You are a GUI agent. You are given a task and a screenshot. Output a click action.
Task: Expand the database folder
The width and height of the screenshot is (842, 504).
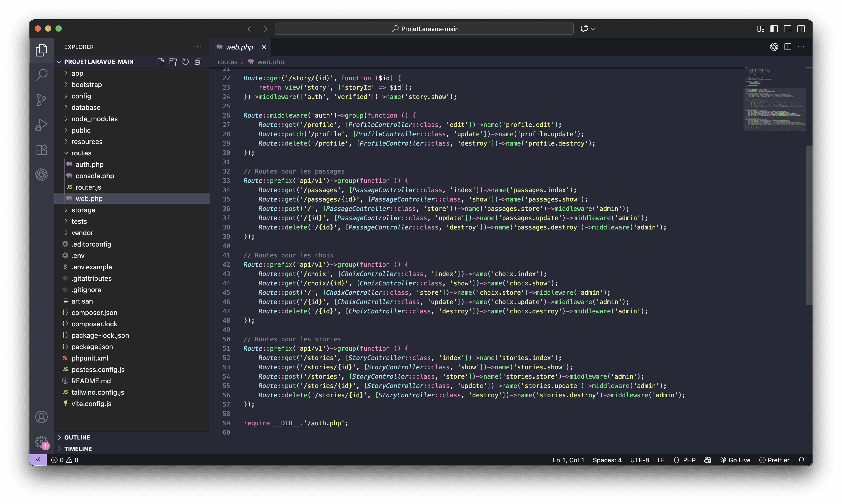pos(131,107)
